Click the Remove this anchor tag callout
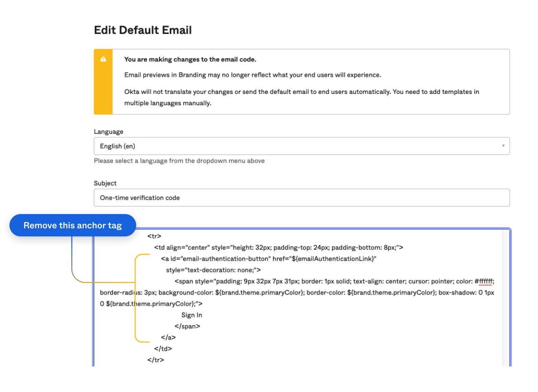This screenshot has height=392, width=538. pyautogui.click(x=72, y=225)
